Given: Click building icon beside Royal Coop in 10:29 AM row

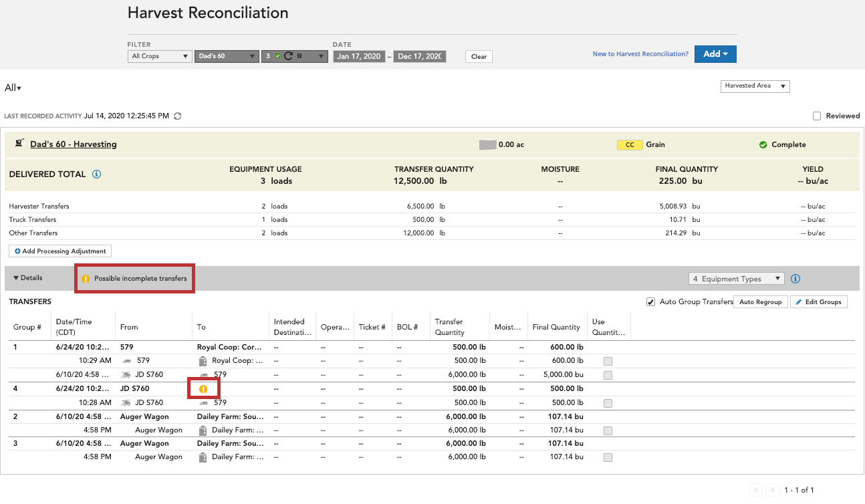Looking at the screenshot, I should (203, 361).
